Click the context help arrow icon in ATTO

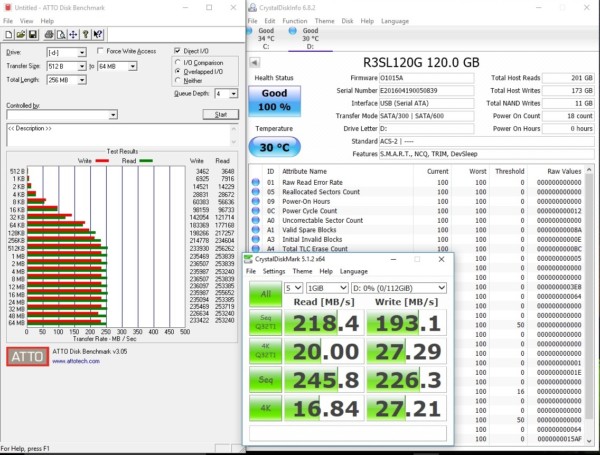point(98,35)
